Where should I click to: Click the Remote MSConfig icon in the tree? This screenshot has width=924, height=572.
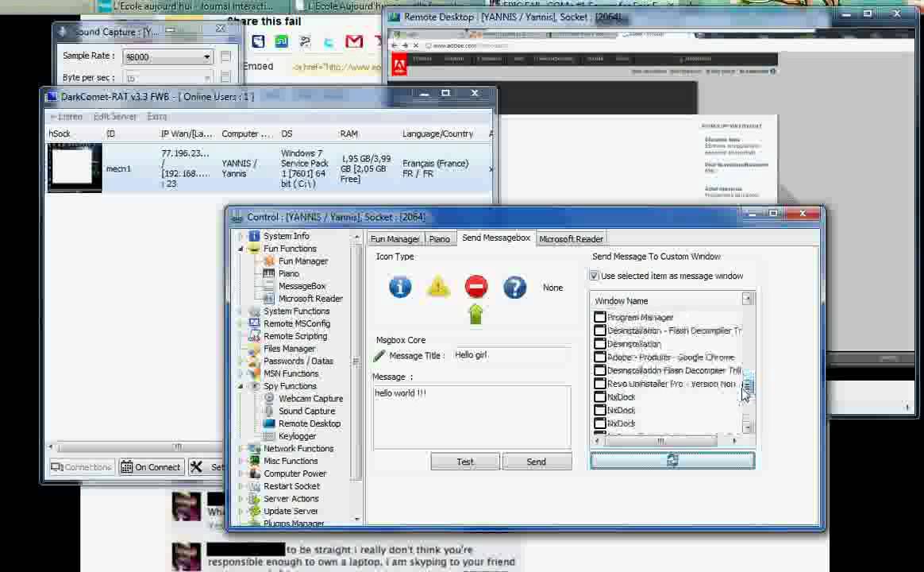[255, 323]
